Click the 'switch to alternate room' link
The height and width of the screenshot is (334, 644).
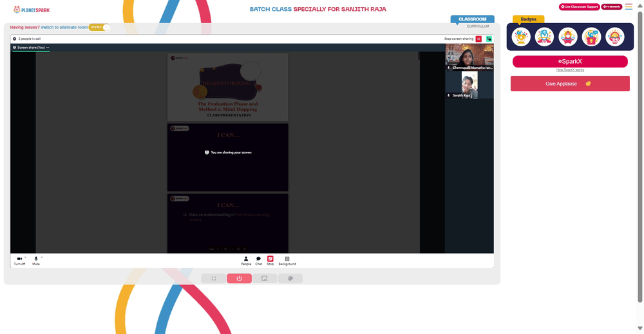[64, 28]
